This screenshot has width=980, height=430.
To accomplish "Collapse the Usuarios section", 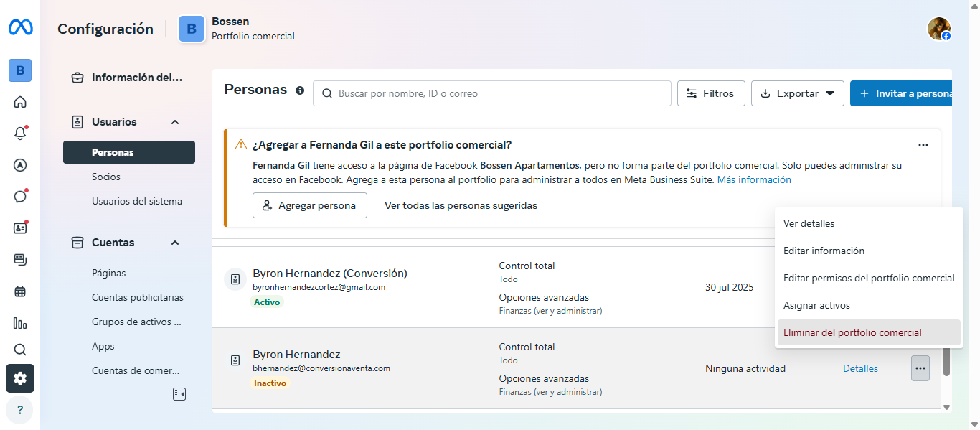I will 175,122.
